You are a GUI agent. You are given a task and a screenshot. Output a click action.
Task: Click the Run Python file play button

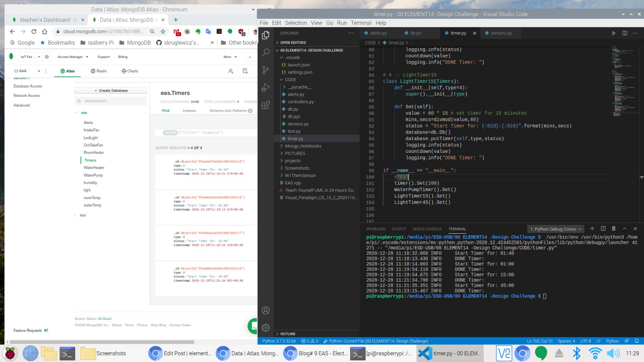point(613,33)
